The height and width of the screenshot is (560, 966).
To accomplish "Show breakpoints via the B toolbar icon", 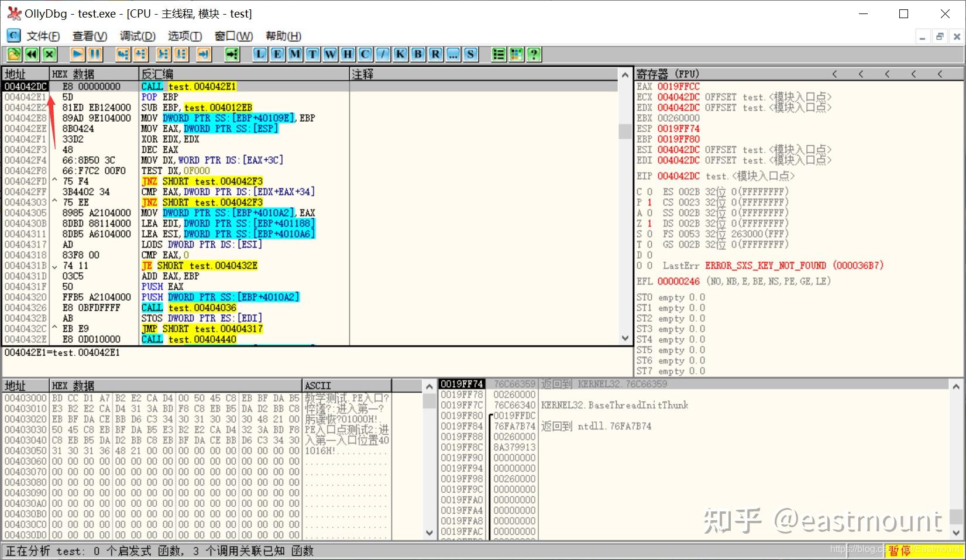I will coord(417,54).
